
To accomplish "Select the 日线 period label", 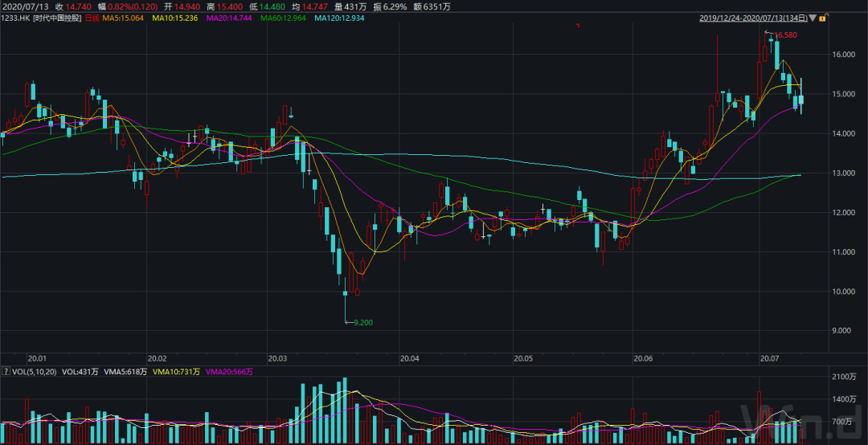I will (x=94, y=18).
